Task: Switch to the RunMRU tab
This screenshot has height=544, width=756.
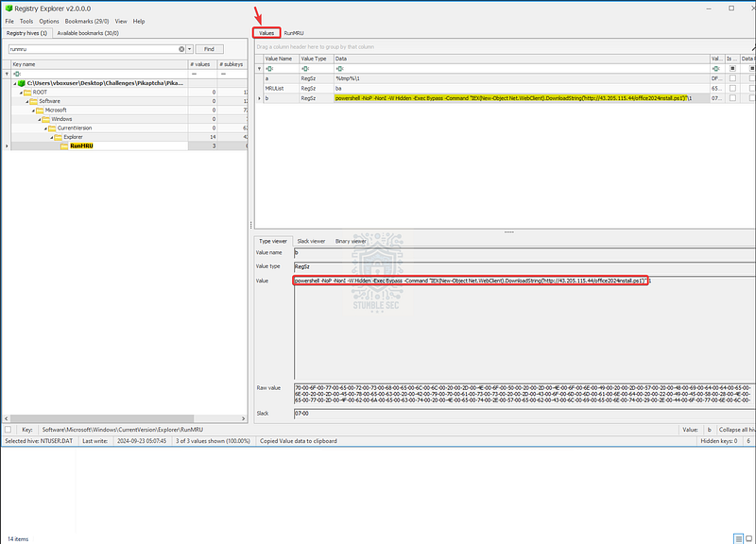Action: pos(294,33)
